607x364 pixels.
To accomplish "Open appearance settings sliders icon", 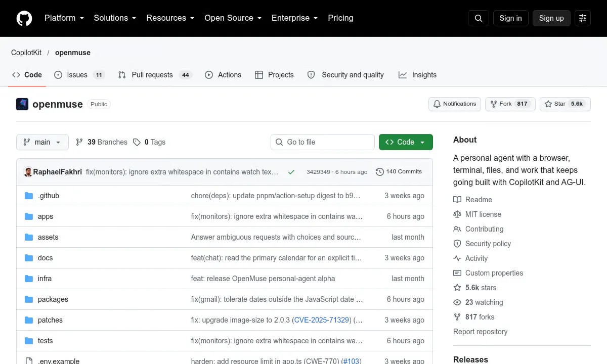I will click(583, 18).
